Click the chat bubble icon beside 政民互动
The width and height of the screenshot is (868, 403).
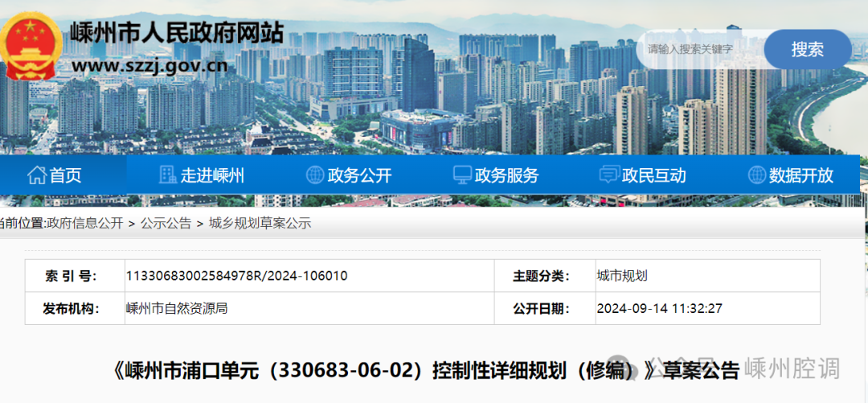coord(609,175)
